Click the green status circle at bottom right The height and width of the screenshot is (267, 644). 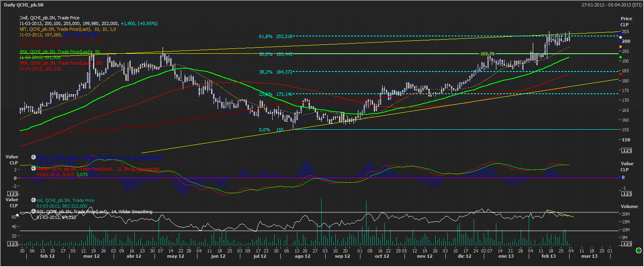pyautogui.click(x=639, y=251)
